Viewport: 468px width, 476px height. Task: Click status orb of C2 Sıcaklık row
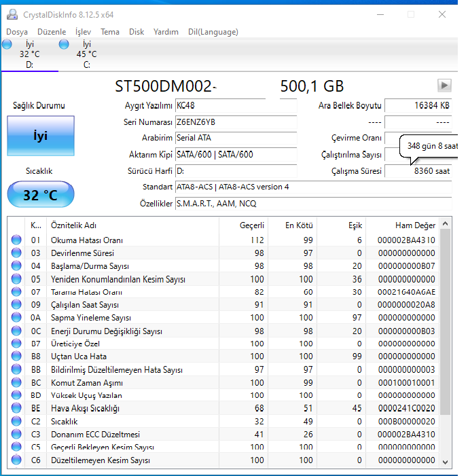tap(16, 421)
